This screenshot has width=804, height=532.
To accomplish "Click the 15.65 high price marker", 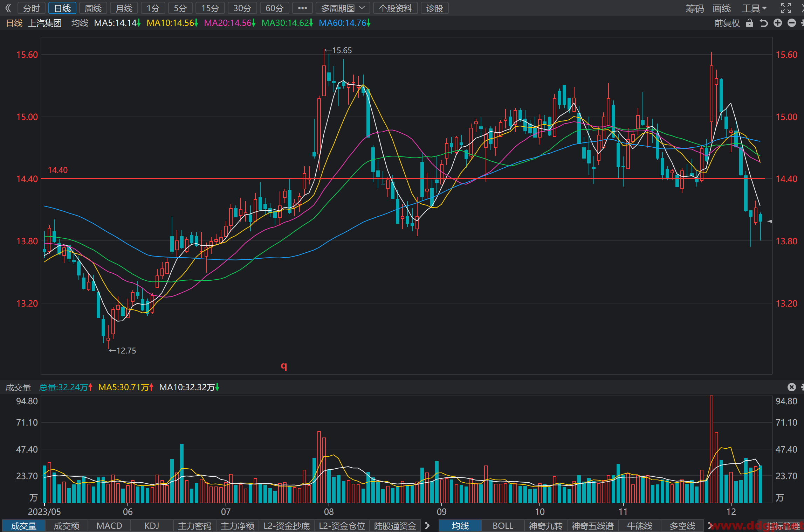I will coord(338,50).
